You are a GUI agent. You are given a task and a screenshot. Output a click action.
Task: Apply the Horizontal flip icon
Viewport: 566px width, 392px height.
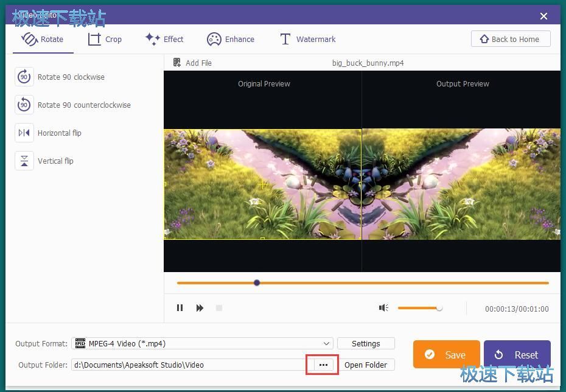point(24,133)
